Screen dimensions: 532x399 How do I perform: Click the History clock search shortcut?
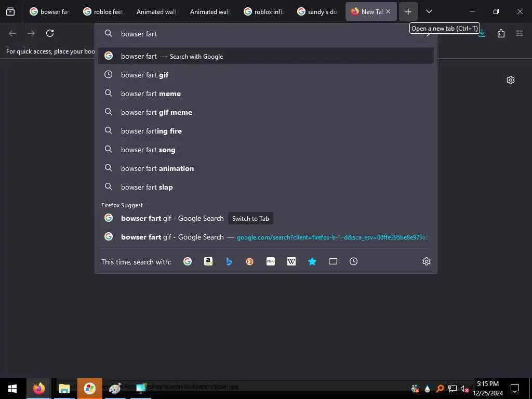tap(353, 261)
